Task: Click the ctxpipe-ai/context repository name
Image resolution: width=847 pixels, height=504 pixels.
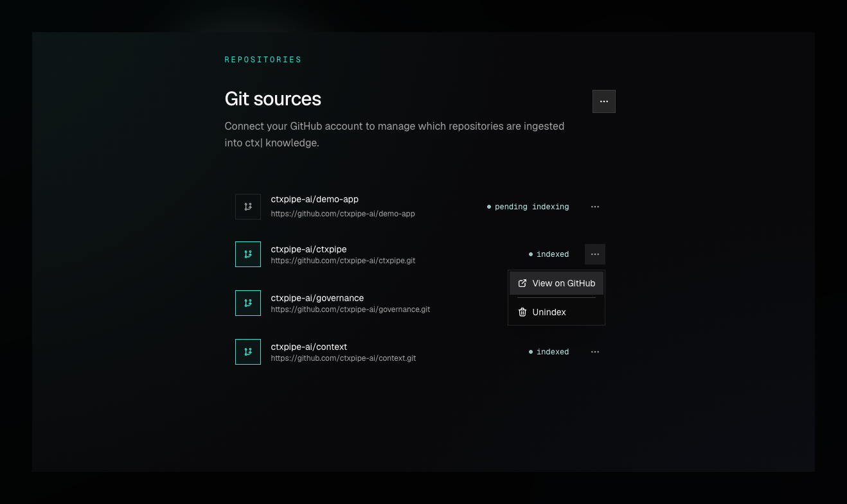Action: 309,347
